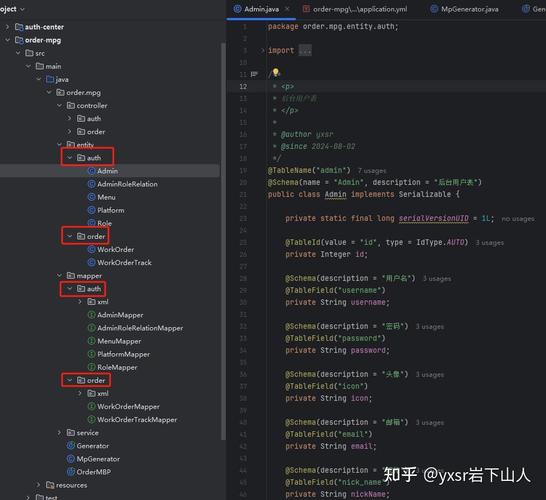Click the Admin class name in declaration
Viewport: 546px width, 500px height.
(x=335, y=194)
